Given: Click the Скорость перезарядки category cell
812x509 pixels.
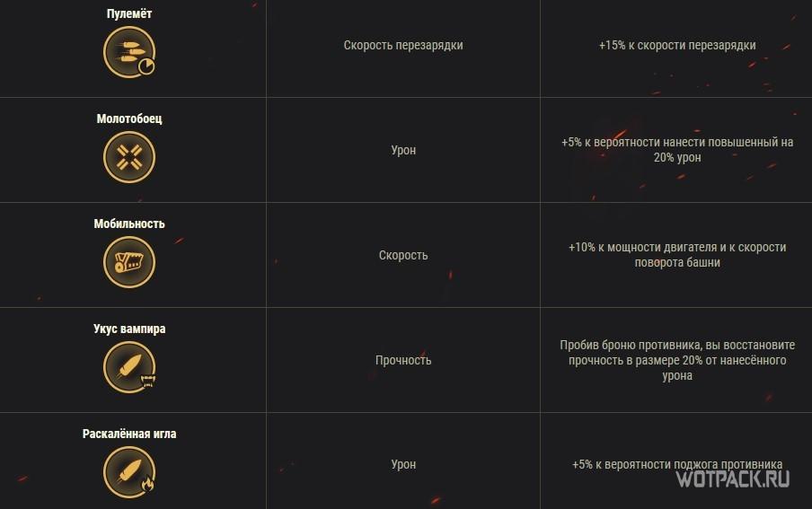Looking at the screenshot, I should point(403,45).
